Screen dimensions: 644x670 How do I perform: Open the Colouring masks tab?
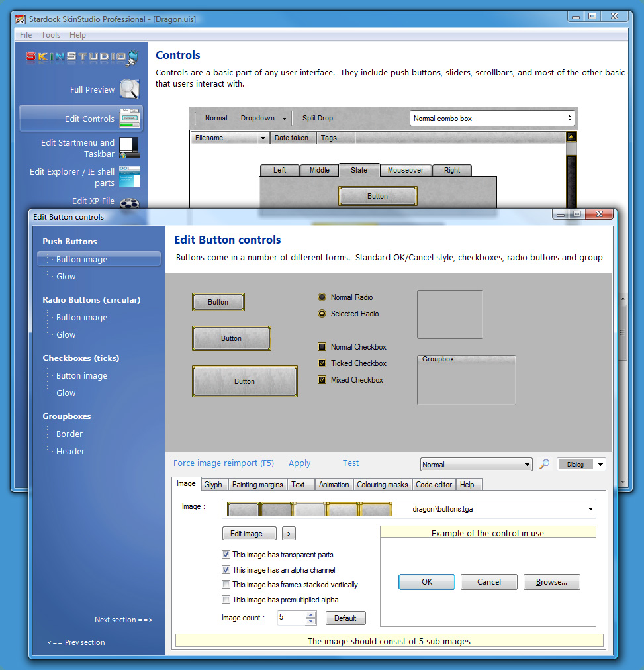pyautogui.click(x=382, y=485)
